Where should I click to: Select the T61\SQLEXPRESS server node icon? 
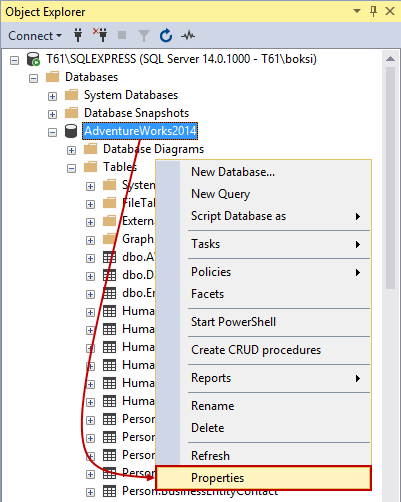[33, 59]
